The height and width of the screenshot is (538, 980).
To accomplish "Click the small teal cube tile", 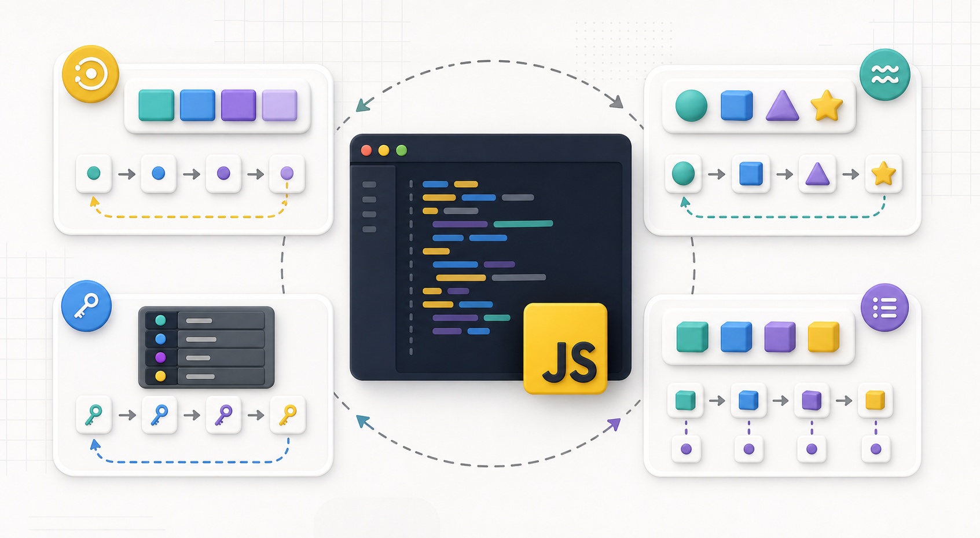I will pyautogui.click(x=685, y=400).
